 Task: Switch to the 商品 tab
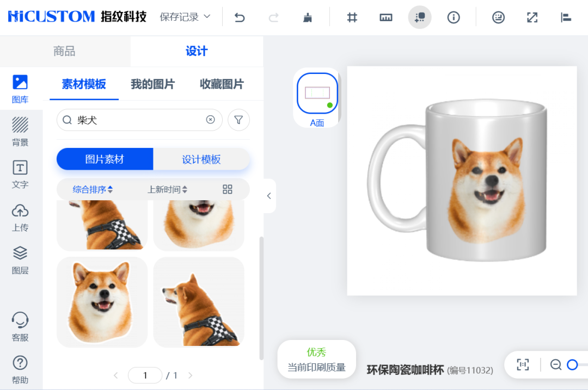click(65, 51)
